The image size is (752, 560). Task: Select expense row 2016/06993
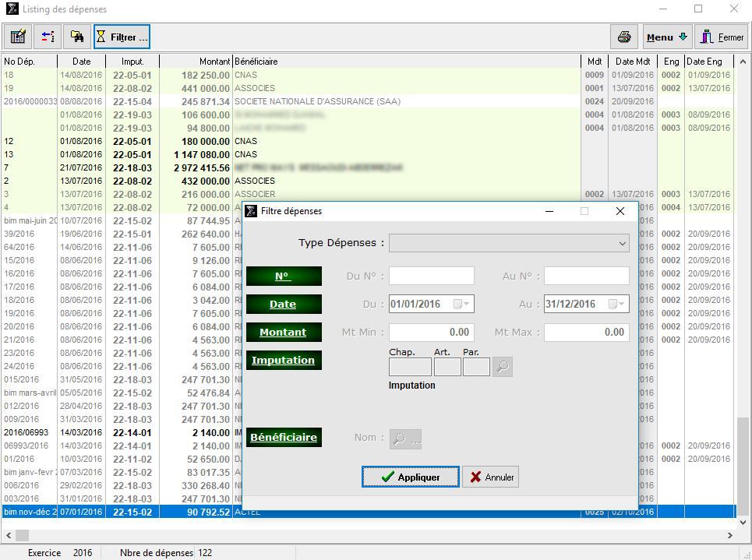pos(122,432)
